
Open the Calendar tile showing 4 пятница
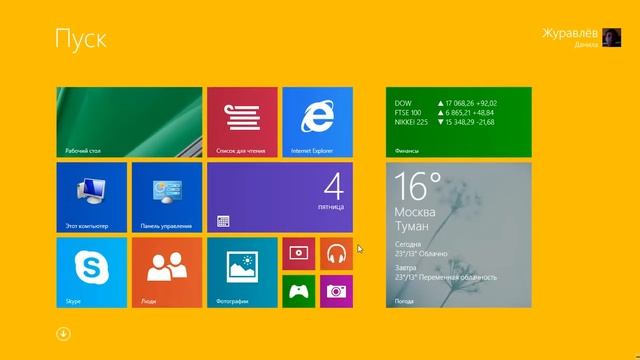280,198
